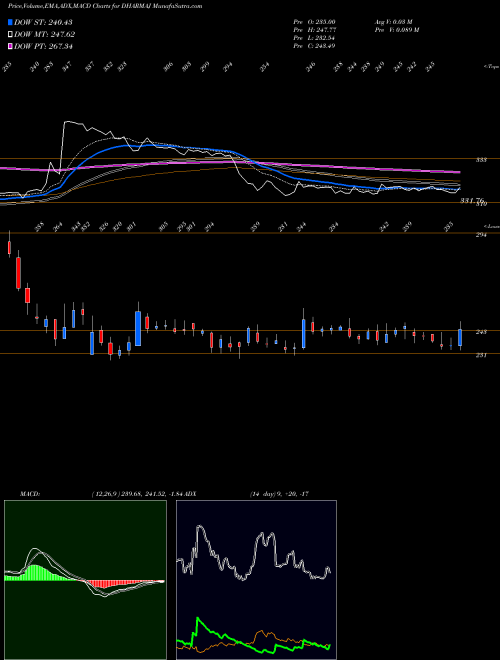Click the blue DOW ST legend swatch
The height and width of the screenshot is (660, 500).
(10, 22)
